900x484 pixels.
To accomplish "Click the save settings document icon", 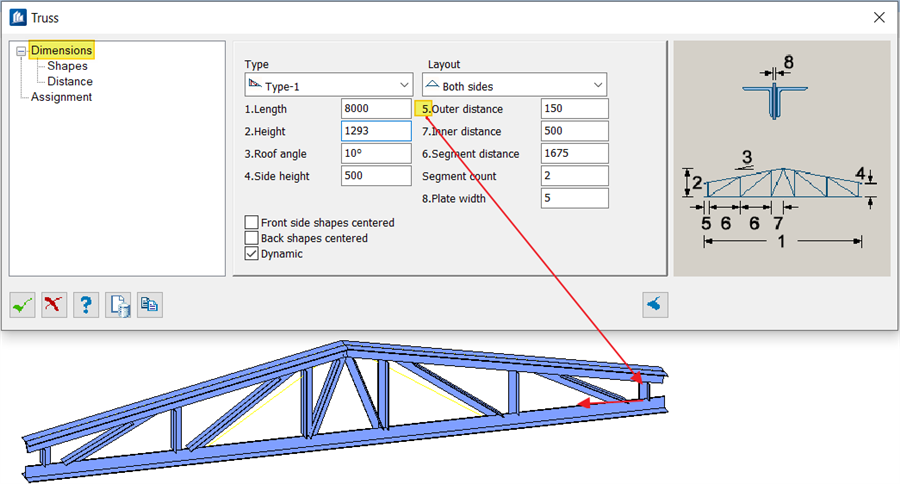I will [x=118, y=305].
